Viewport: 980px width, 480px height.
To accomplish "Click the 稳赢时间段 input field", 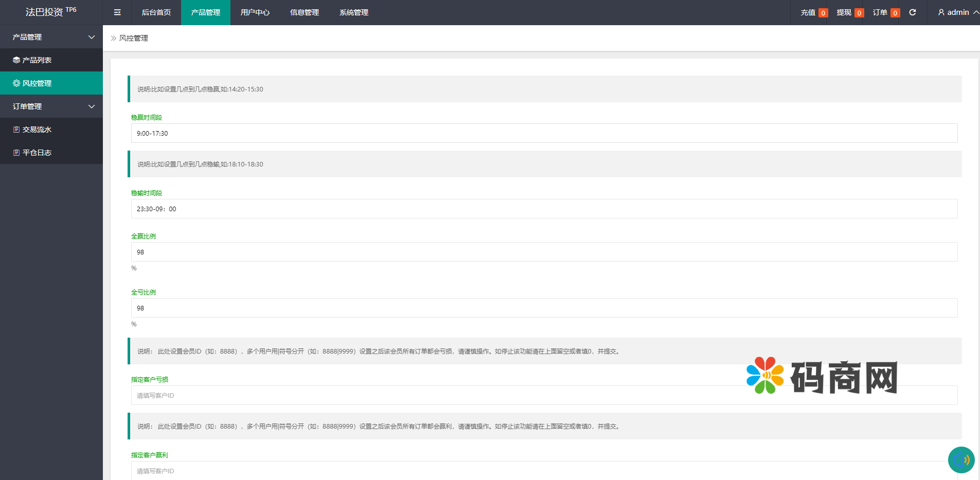I will [x=544, y=133].
